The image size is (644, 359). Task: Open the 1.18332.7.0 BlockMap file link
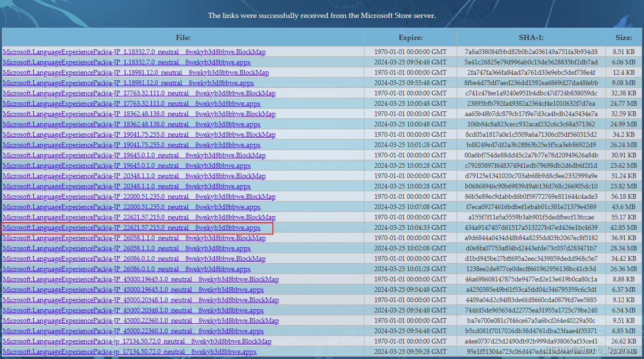(134, 52)
